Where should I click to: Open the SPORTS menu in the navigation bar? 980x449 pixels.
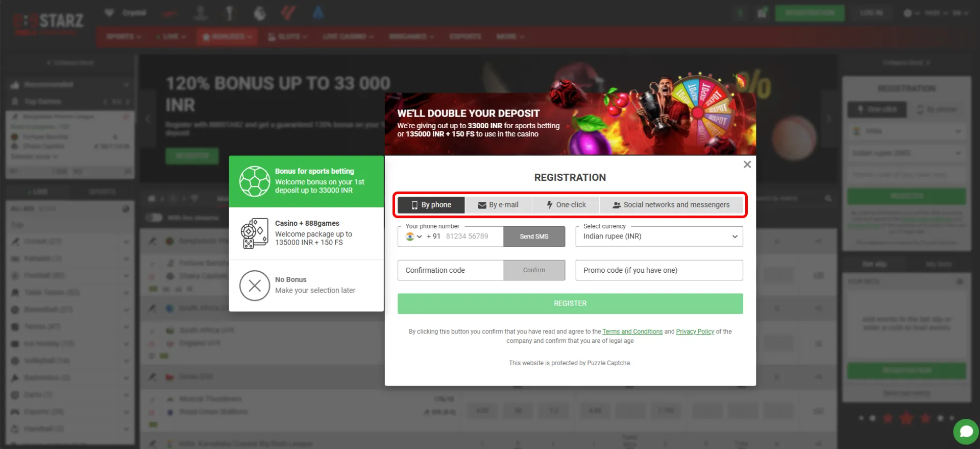click(x=124, y=37)
